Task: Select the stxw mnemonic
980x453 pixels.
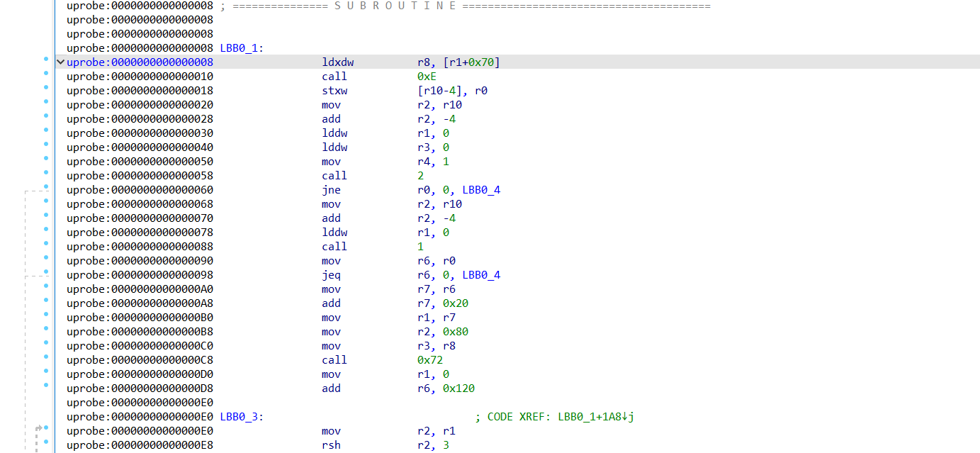Action: coord(334,91)
